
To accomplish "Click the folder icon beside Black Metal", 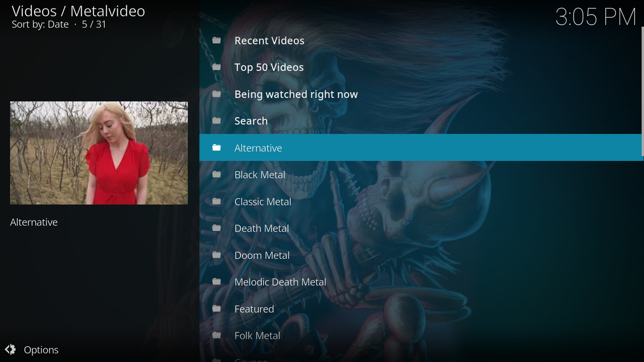I will (217, 174).
